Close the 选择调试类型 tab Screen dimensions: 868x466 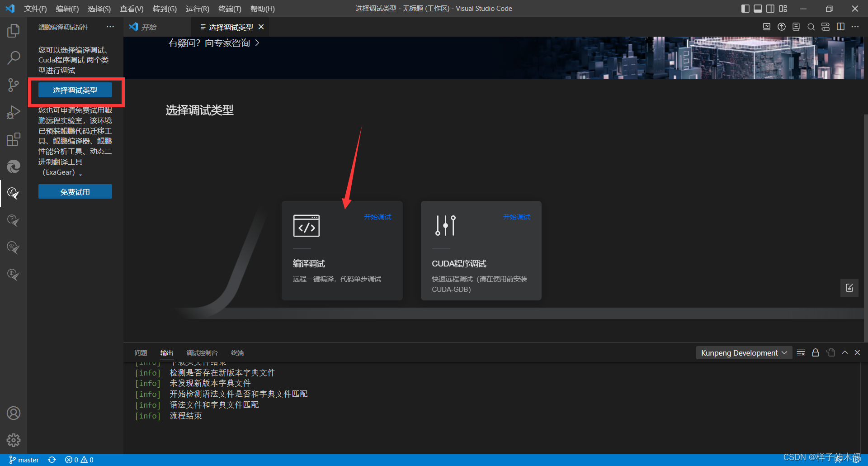pos(261,27)
